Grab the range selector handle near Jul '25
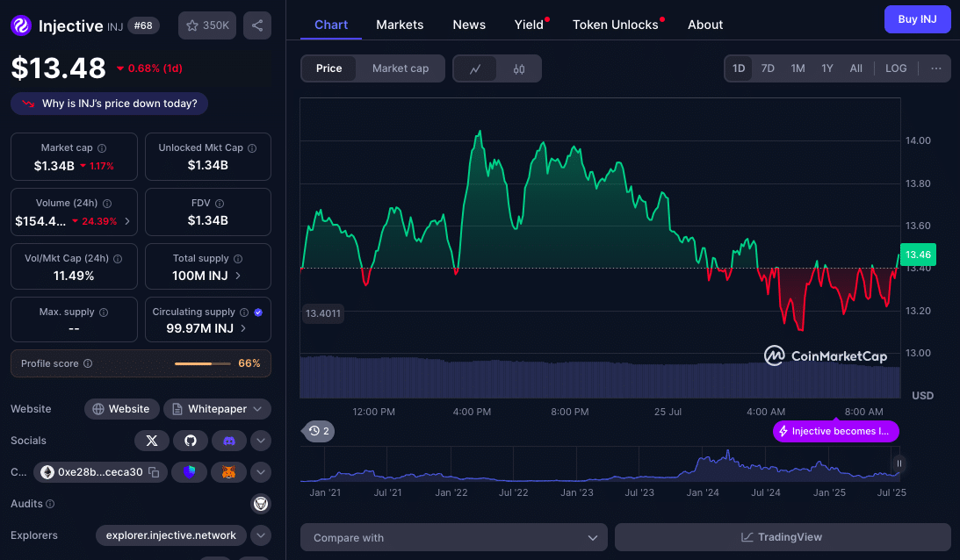Screen dimensions: 960x560 [x=899, y=464]
